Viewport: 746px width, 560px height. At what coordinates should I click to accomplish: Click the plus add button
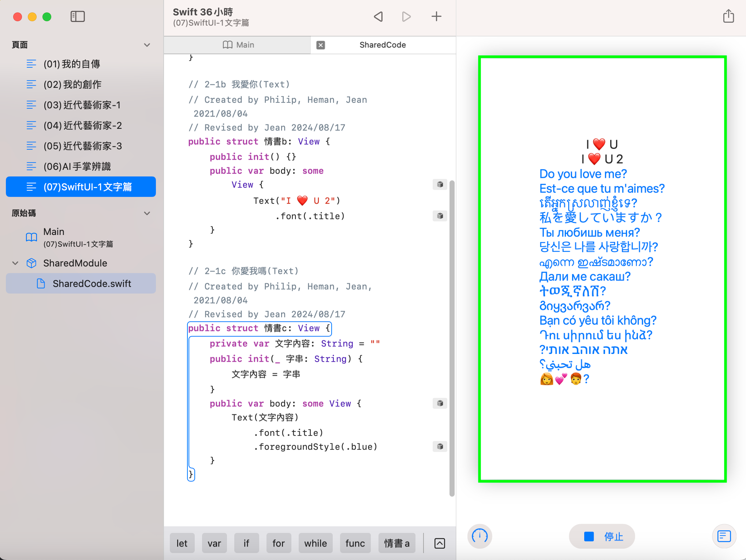(436, 16)
